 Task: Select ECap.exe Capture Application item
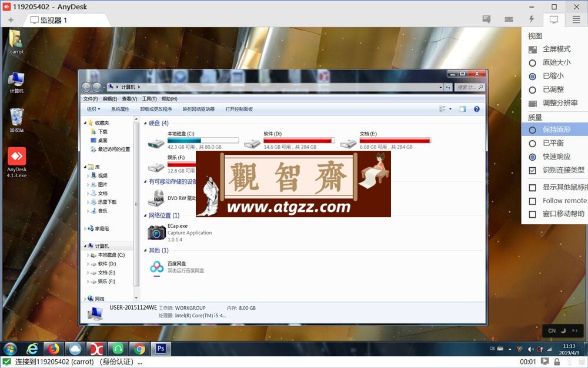pyautogui.click(x=180, y=233)
